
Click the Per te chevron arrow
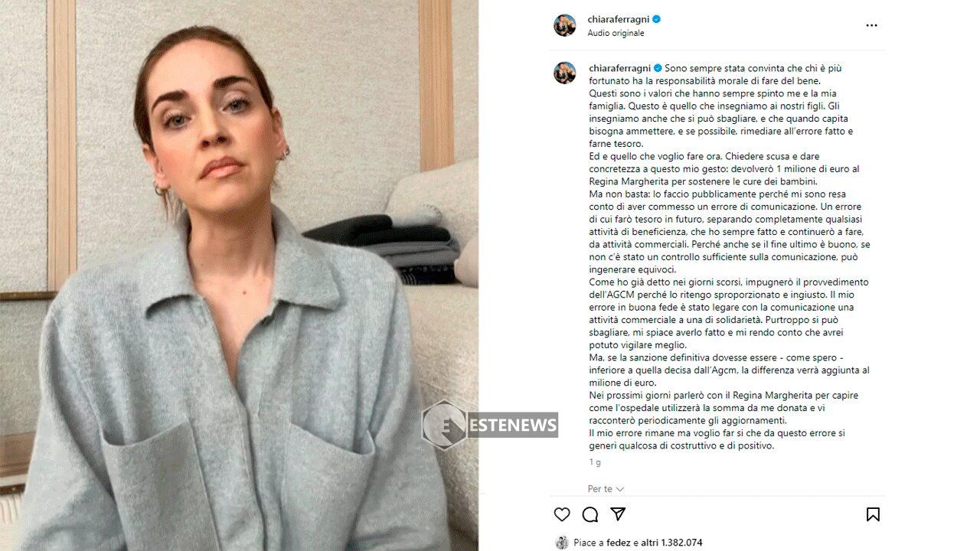pyautogui.click(x=620, y=489)
